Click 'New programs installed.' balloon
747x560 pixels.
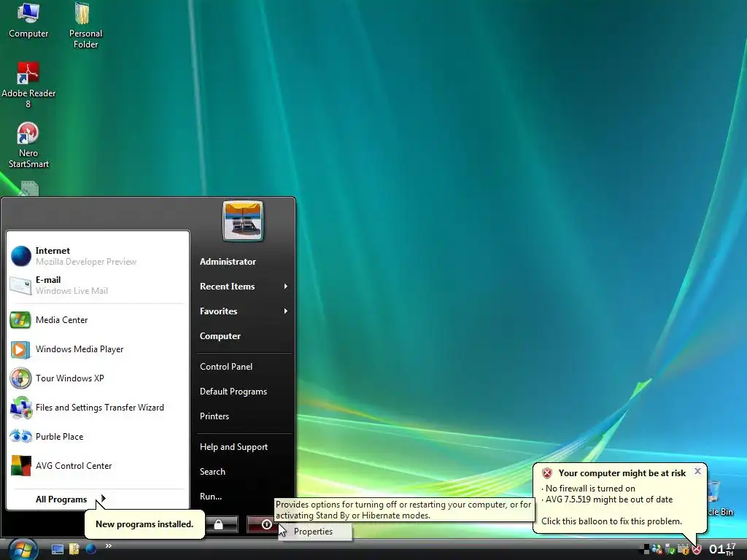[x=144, y=524]
